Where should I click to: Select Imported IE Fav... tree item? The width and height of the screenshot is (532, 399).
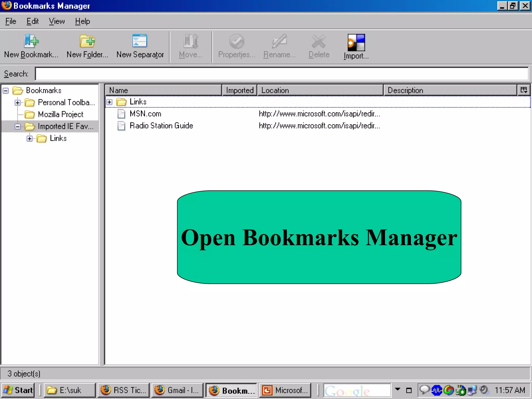coord(65,126)
